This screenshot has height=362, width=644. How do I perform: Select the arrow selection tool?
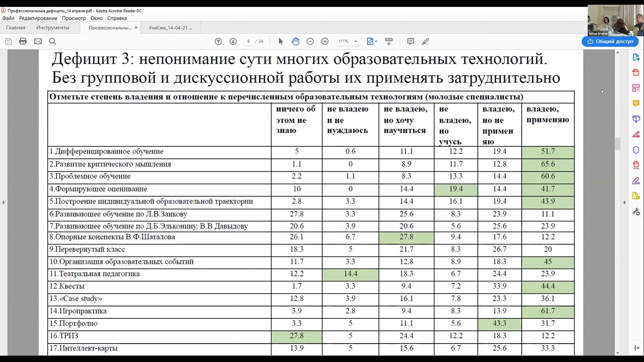[281, 41]
